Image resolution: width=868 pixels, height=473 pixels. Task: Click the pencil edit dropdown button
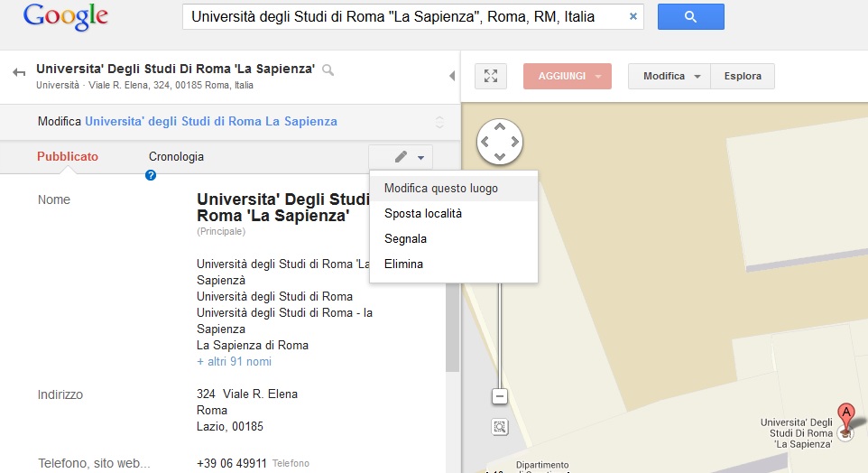[401, 157]
